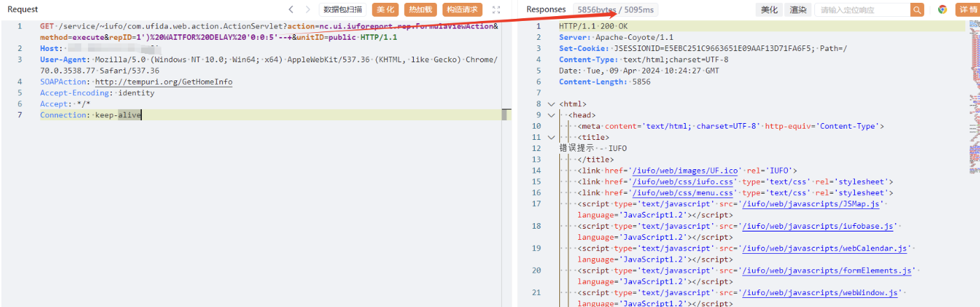Click the 热加载 button

tap(420, 10)
